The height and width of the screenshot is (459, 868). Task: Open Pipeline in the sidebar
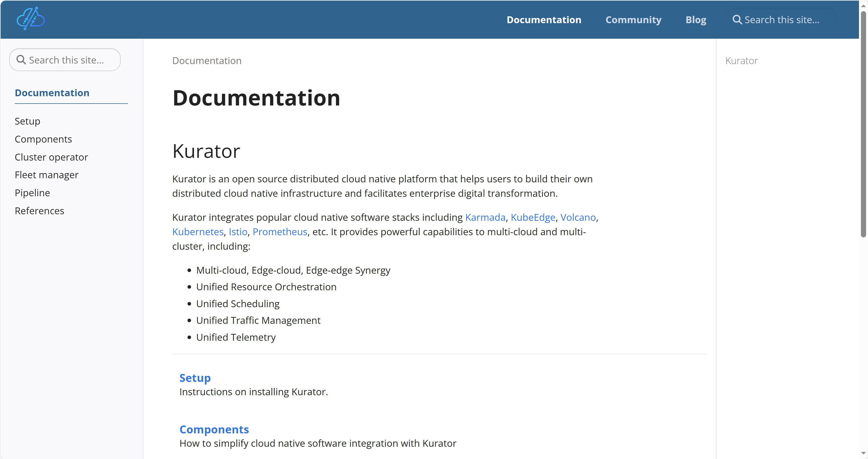pos(32,193)
